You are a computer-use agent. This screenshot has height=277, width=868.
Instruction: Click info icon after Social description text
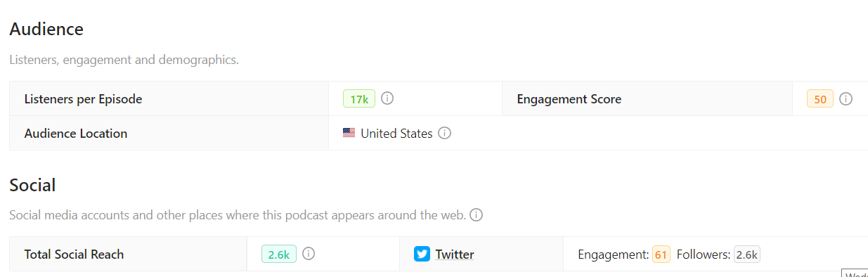[x=477, y=215]
